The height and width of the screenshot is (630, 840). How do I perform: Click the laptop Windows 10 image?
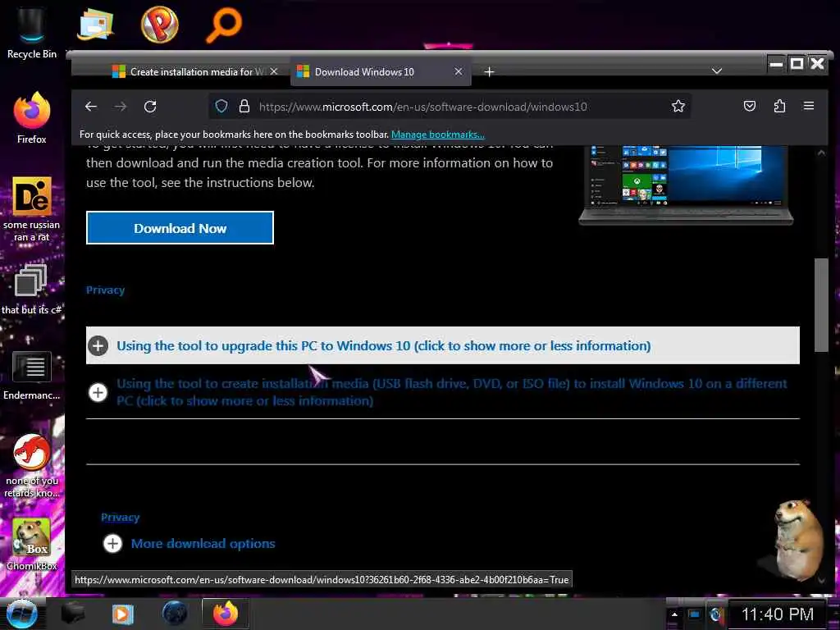coord(686,185)
